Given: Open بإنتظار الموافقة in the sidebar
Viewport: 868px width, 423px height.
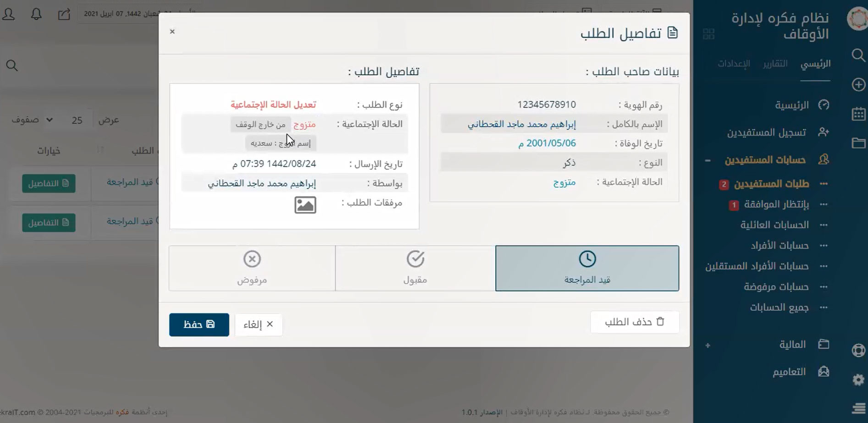Looking at the screenshot, I should [776, 204].
